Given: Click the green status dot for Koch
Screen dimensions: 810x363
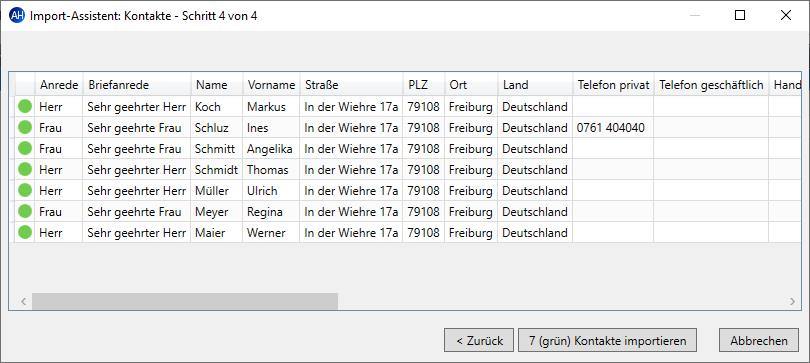Looking at the screenshot, I should point(25,106).
